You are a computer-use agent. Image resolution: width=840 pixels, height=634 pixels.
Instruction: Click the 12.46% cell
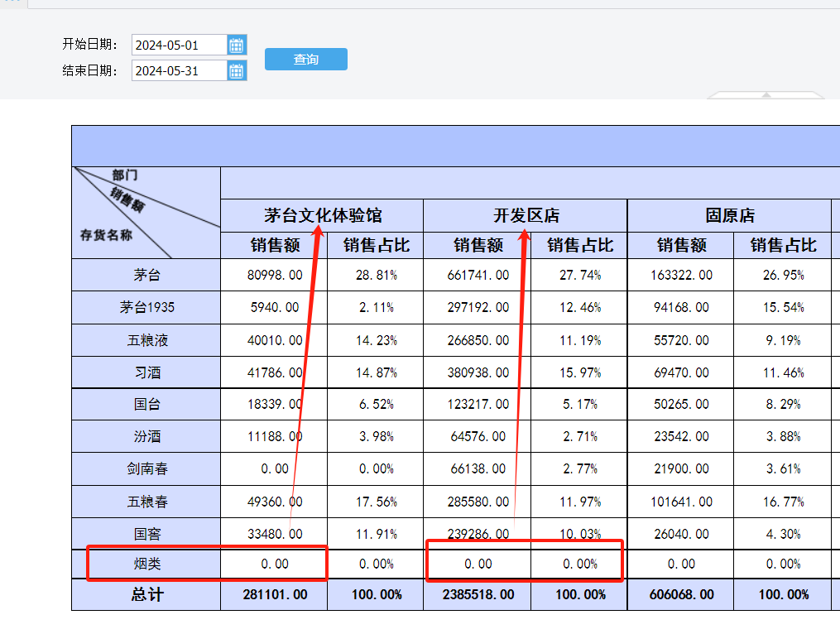pos(579,307)
